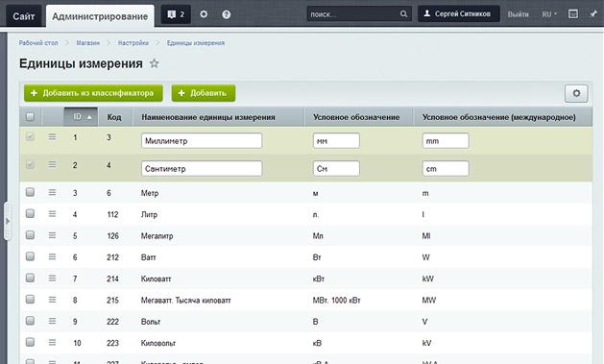Open the action menu for Вольт row
The height and width of the screenshot is (364, 604).
(53, 321)
